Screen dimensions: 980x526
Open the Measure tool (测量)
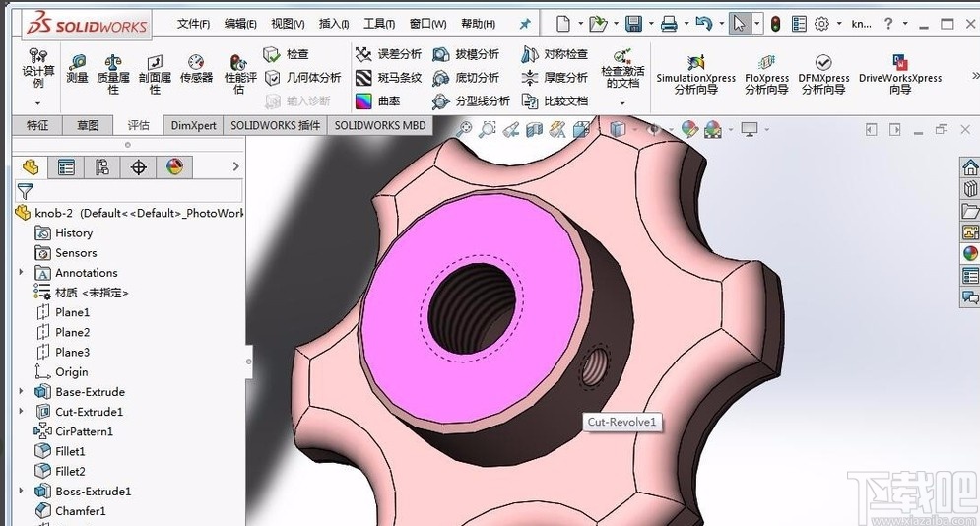tap(77, 69)
